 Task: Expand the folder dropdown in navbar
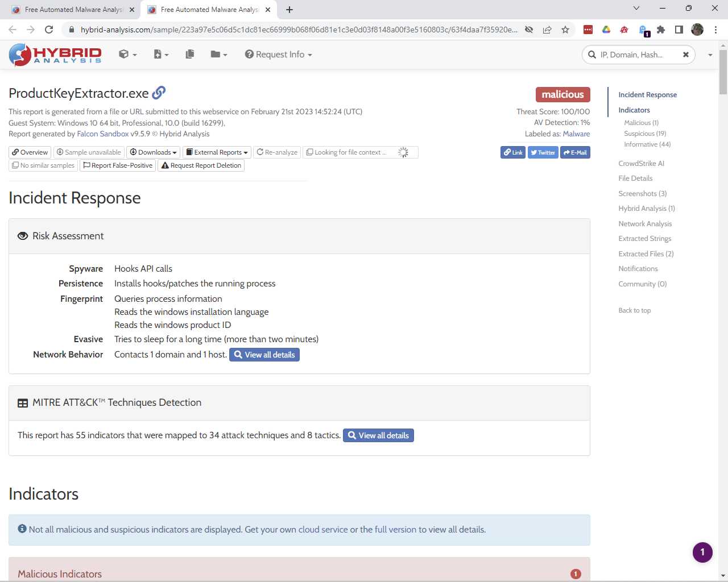coord(218,55)
